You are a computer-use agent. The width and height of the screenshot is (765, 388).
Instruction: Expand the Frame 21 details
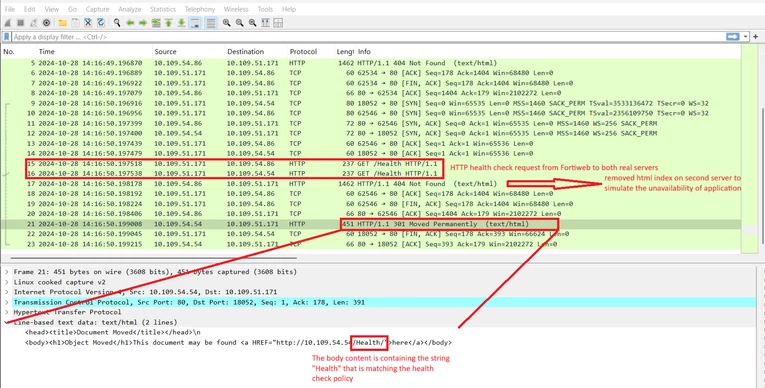point(7,272)
